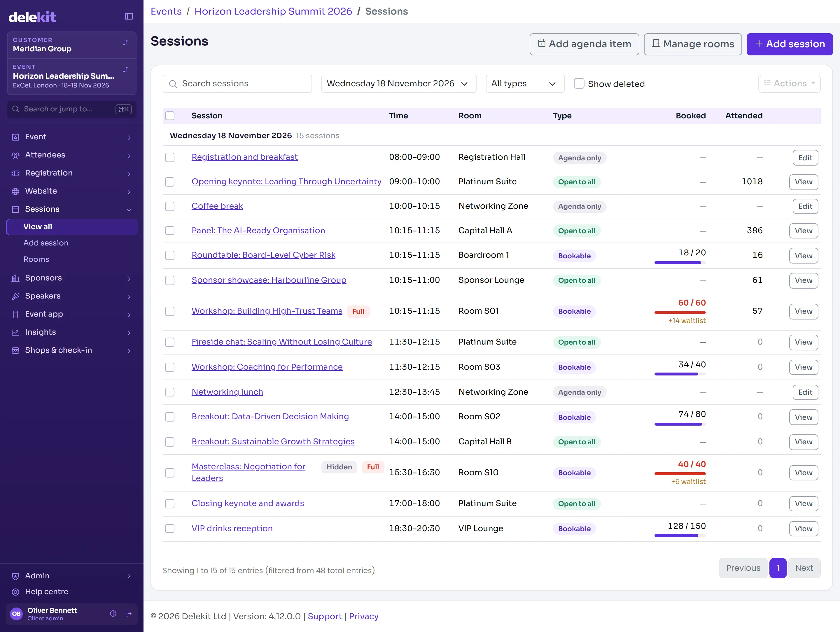Open Event section calendar icon

tap(15, 137)
